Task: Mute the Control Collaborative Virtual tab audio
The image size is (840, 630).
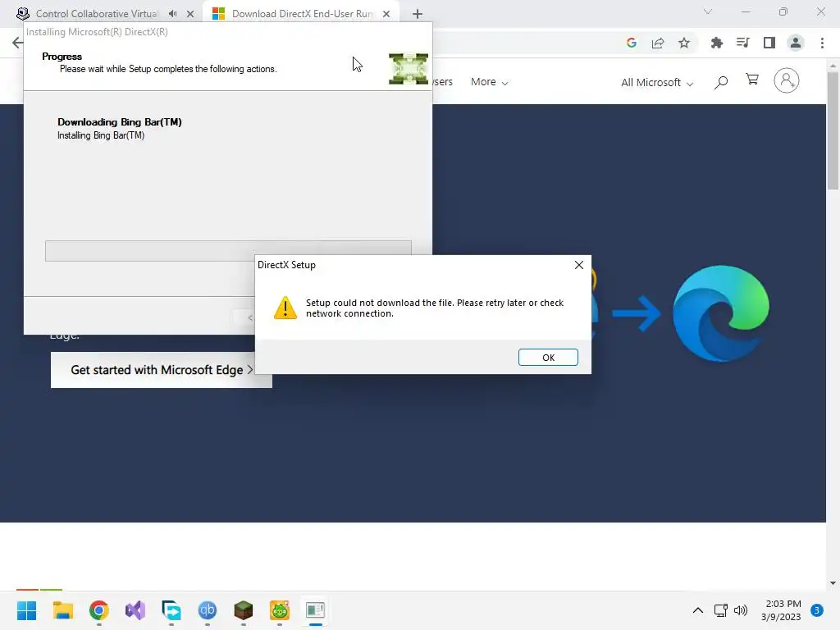Action: pyautogui.click(x=172, y=14)
